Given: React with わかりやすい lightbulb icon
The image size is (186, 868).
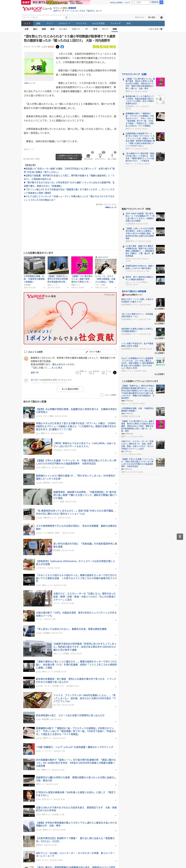Looking at the screenshot, I should point(100,156).
